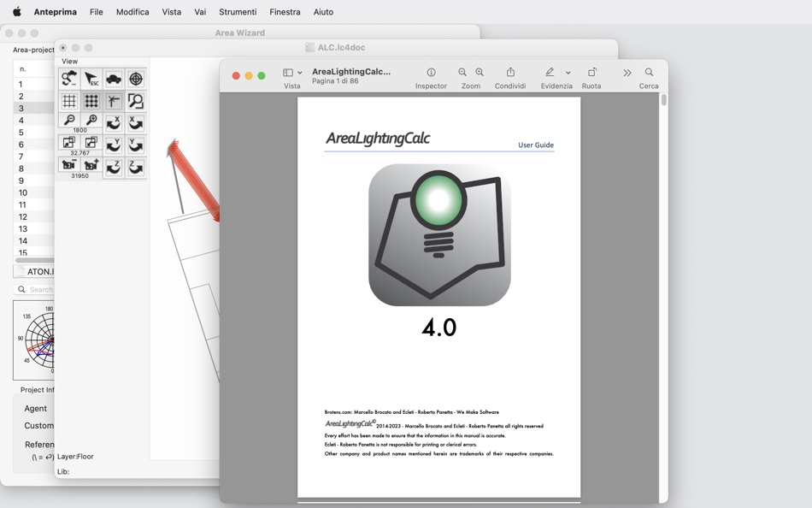This screenshot has width=812, height=508.
Task: Toggle the axes display button
Action: [114, 101]
